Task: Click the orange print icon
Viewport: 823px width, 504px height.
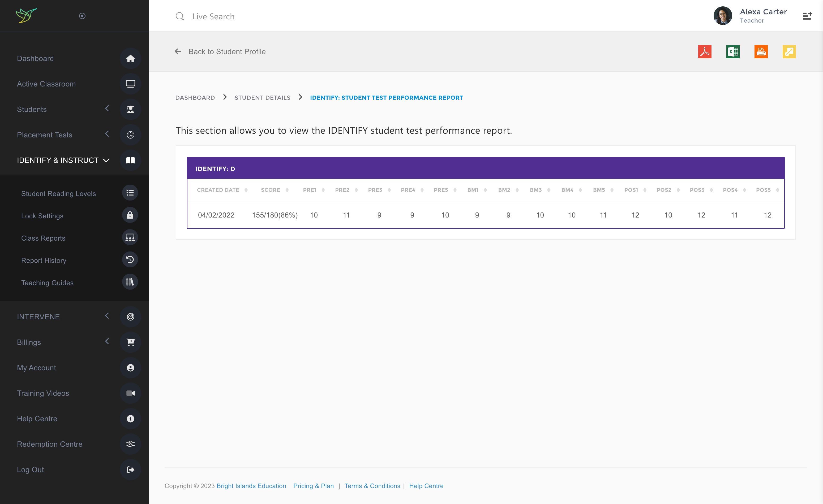Action: pyautogui.click(x=761, y=52)
